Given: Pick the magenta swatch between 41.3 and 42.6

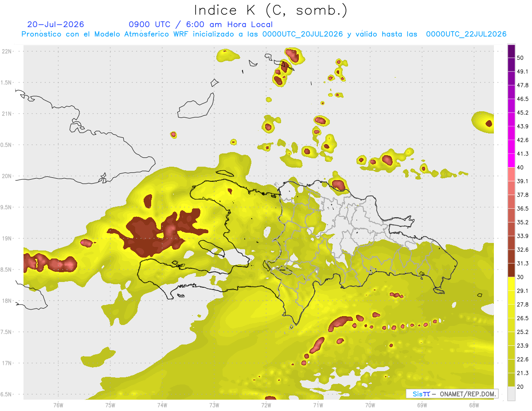Looking at the screenshot, I should click(x=511, y=147).
